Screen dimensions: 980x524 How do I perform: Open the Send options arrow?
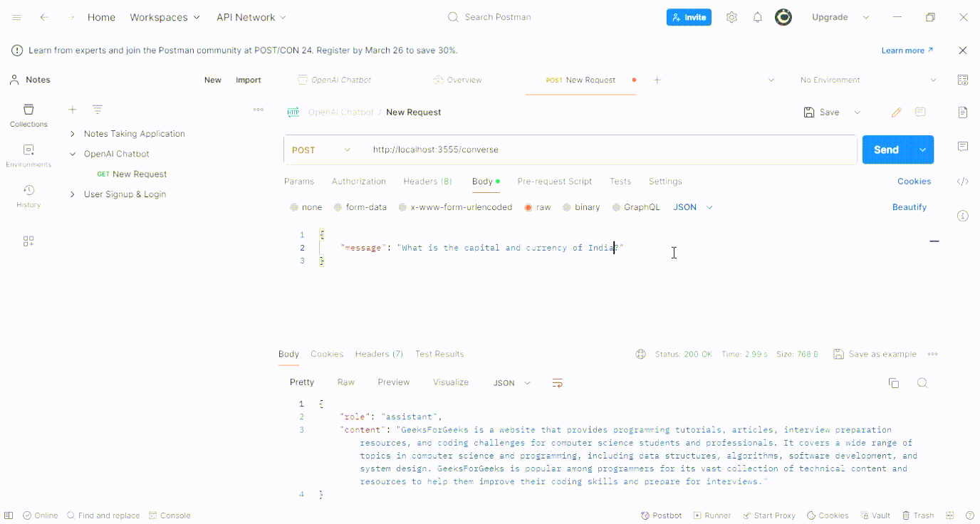(x=922, y=150)
